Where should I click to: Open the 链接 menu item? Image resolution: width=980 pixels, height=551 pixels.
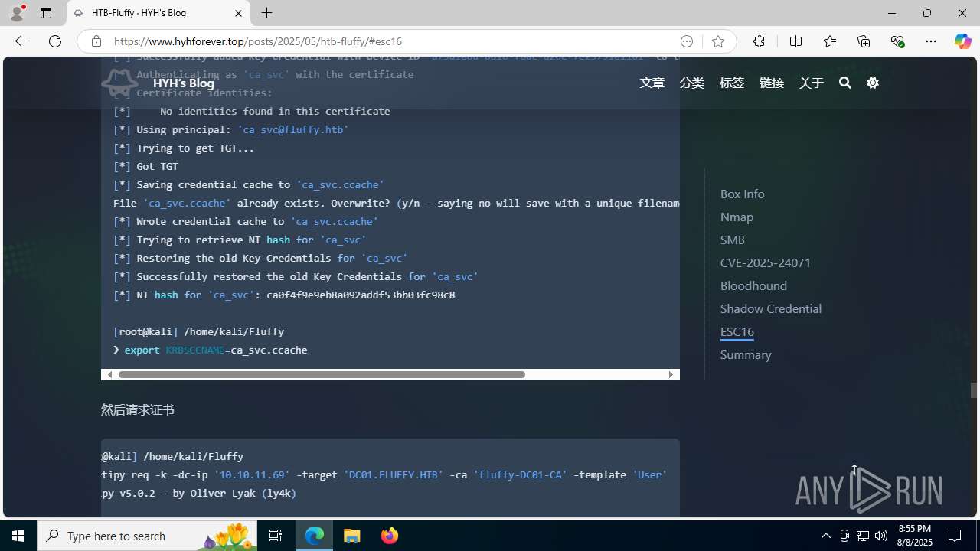(772, 83)
